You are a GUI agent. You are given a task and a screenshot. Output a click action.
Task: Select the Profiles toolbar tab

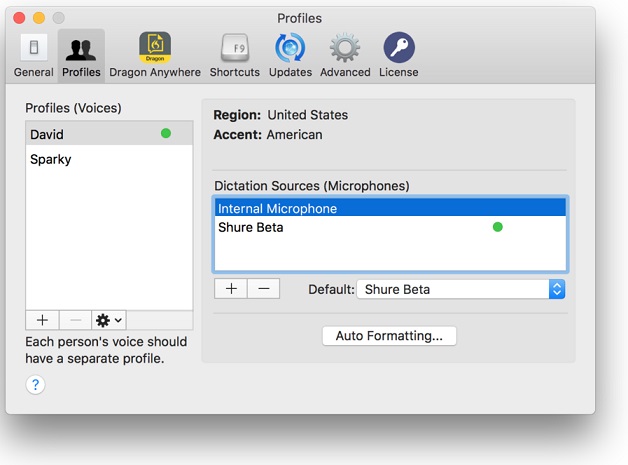tap(81, 56)
